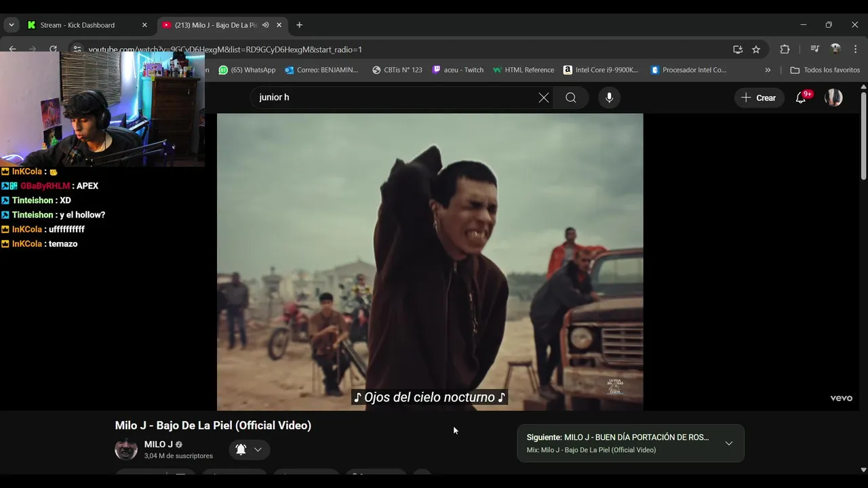
Task: Click the site info icon in address bar
Action: [x=77, y=49]
